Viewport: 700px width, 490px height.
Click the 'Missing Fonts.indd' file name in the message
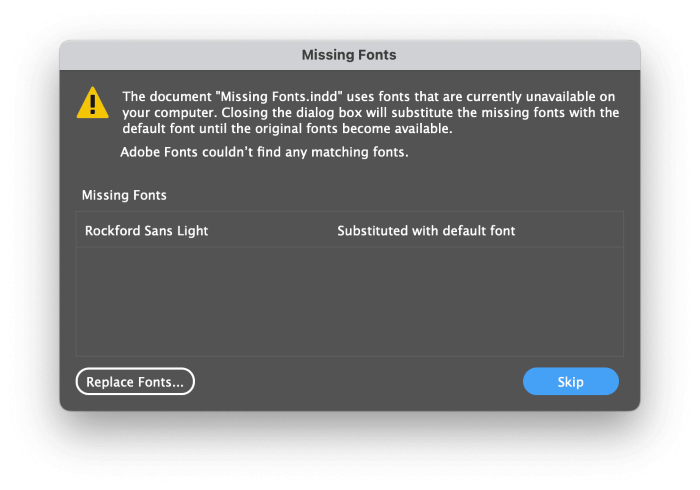coord(279,96)
